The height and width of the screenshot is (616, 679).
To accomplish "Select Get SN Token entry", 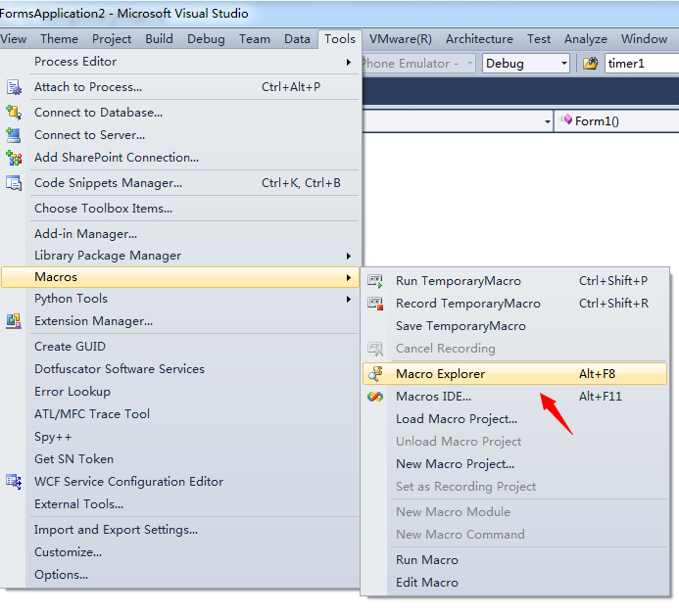I will pos(179,459).
